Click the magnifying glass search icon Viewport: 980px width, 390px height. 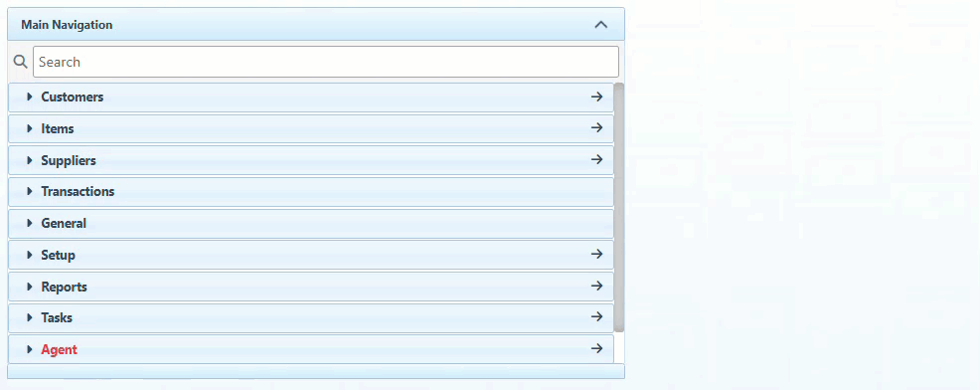(x=21, y=62)
